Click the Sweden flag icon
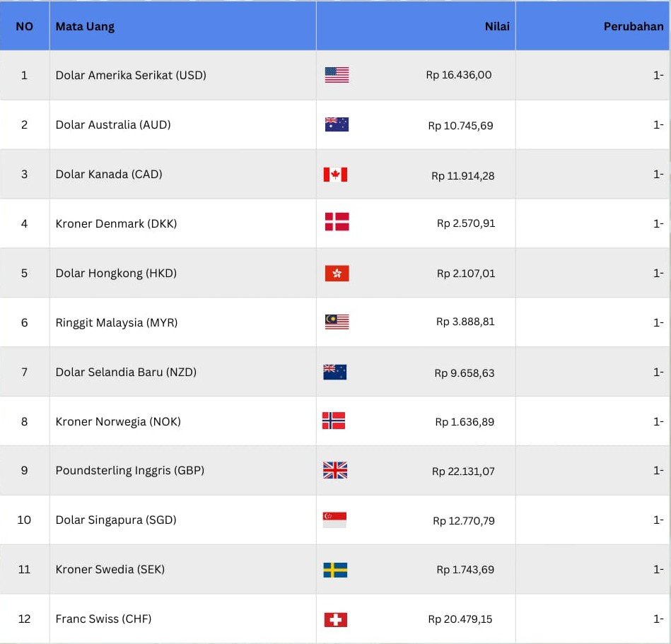 point(335,570)
